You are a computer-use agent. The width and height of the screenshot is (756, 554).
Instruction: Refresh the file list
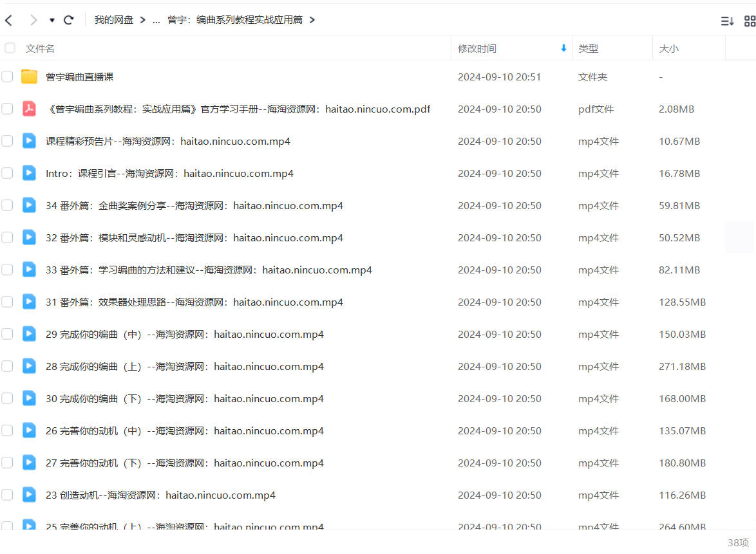[x=68, y=20]
